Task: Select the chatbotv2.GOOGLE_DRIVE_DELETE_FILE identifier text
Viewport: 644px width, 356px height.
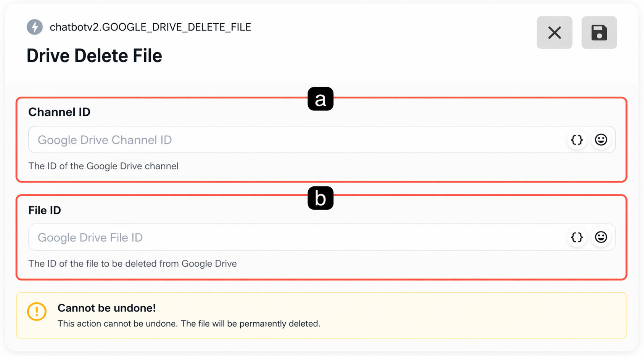Action: 150,27
